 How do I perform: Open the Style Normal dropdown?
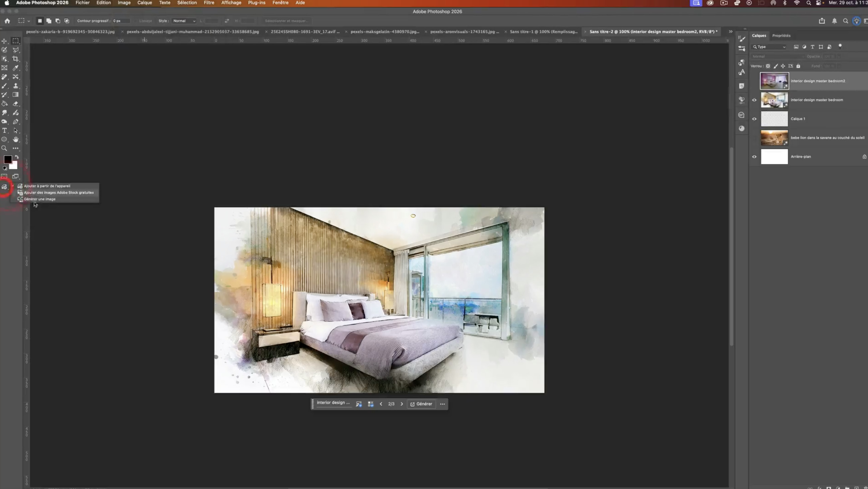point(184,21)
